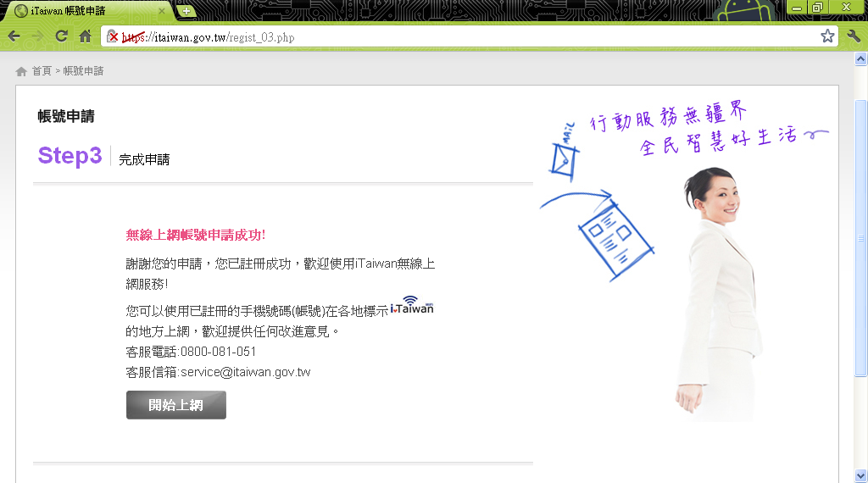Click the 完成申請 step label

(x=144, y=160)
